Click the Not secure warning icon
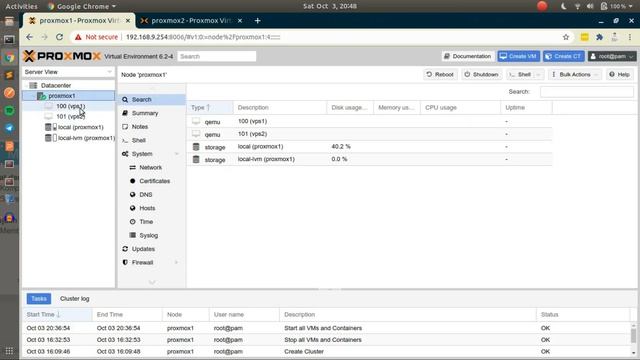Image resolution: width=640 pixels, height=360 pixels. [x=78, y=37]
